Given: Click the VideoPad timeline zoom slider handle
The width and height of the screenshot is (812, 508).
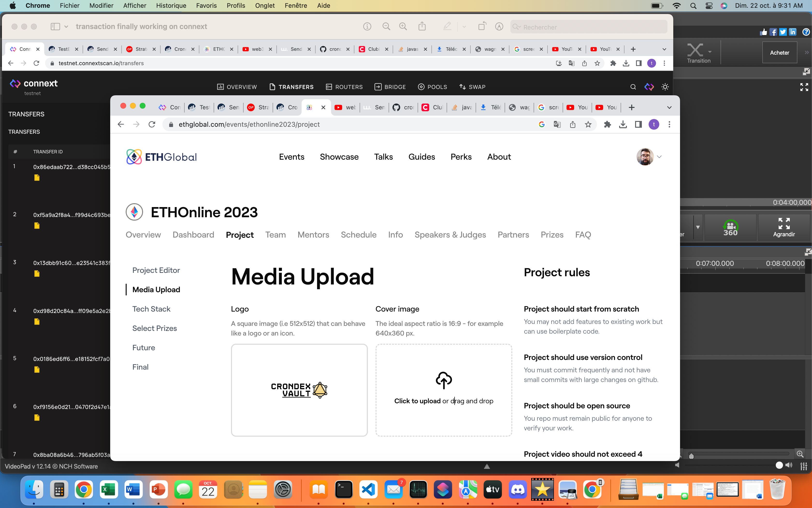Looking at the screenshot, I should pos(691,456).
